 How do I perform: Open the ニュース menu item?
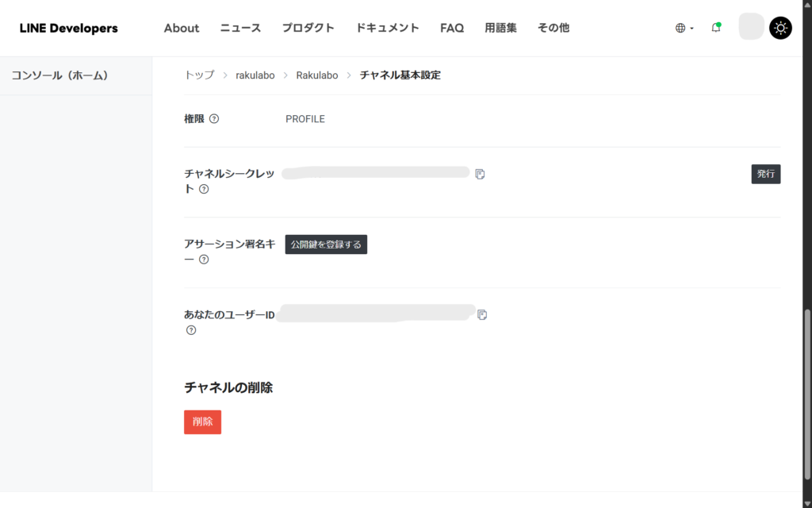coord(240,28)
